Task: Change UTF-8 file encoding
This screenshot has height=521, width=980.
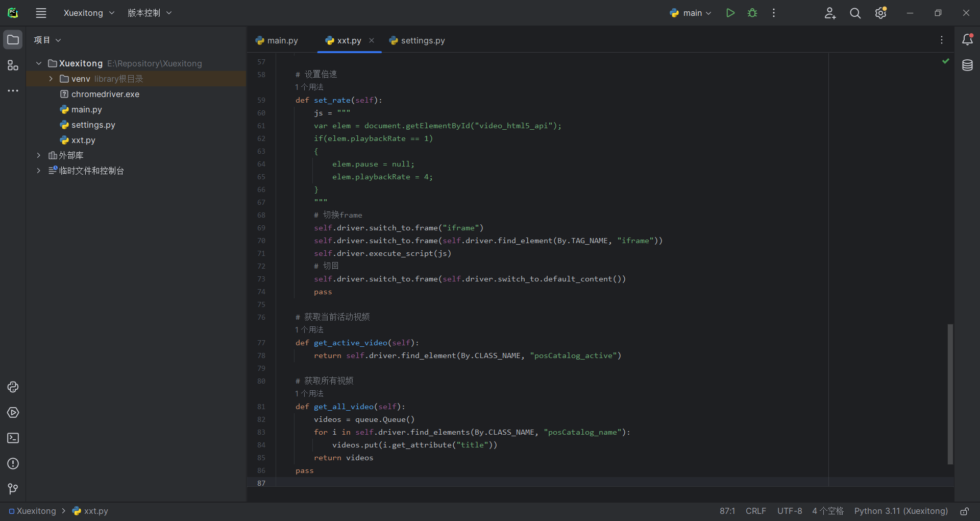Action: point(790,511)
